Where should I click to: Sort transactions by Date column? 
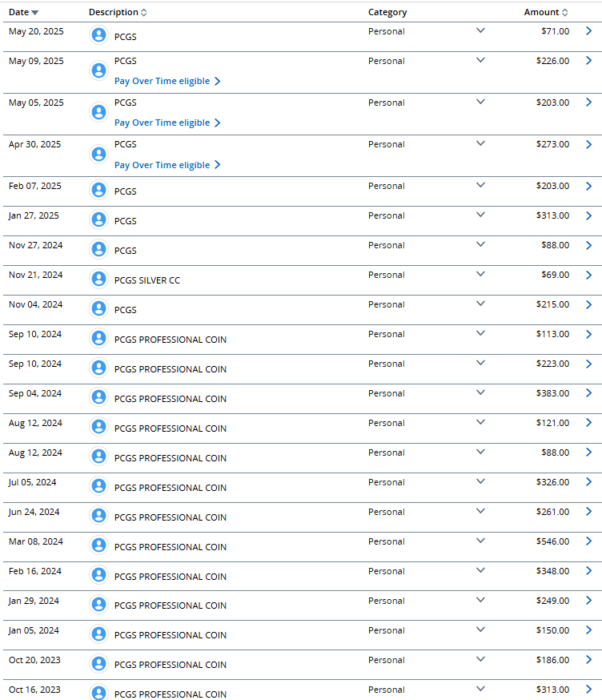pos(23,12)
